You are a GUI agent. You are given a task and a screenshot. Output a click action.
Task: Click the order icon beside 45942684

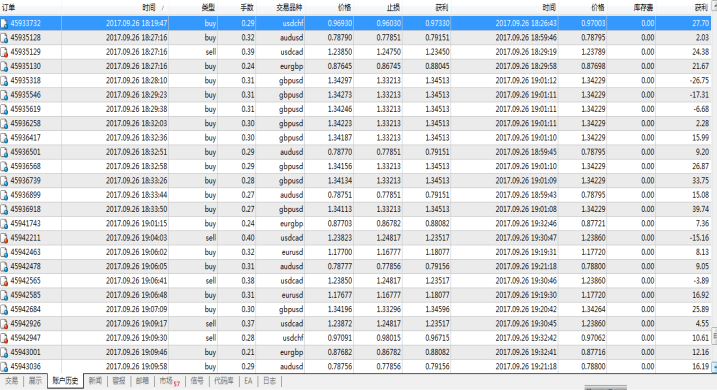[x=4, y=310]
